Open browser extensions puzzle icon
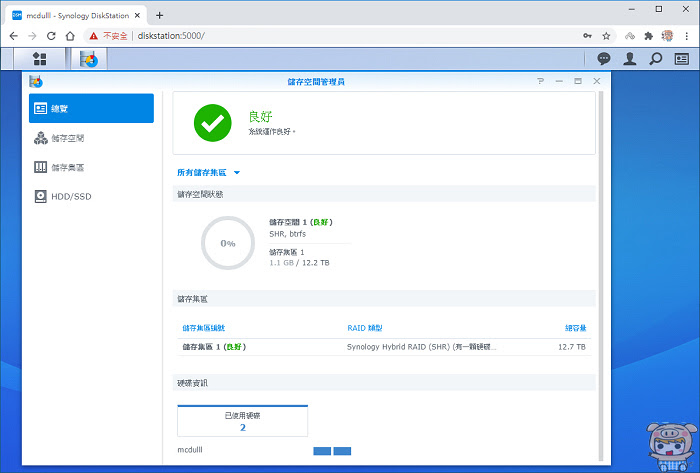 649,36
